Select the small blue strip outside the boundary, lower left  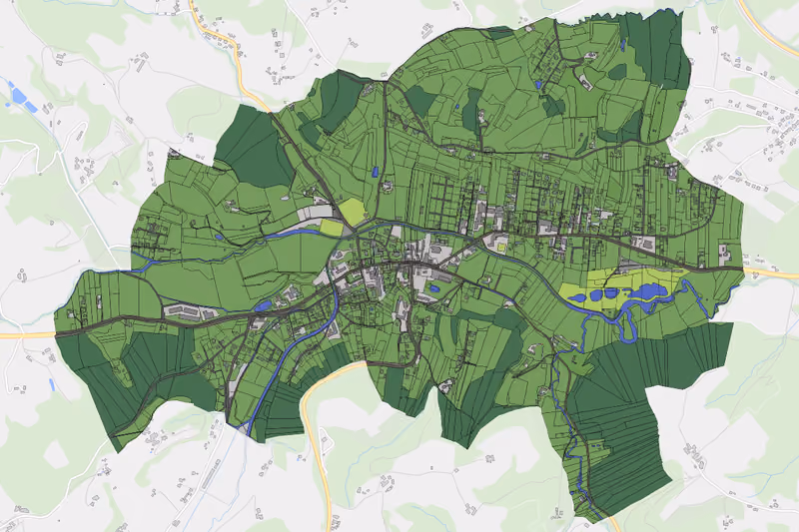[x=52, y=384]
